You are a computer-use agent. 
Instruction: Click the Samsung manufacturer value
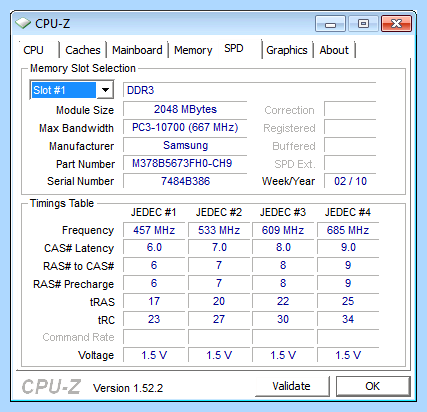(185, 145)
